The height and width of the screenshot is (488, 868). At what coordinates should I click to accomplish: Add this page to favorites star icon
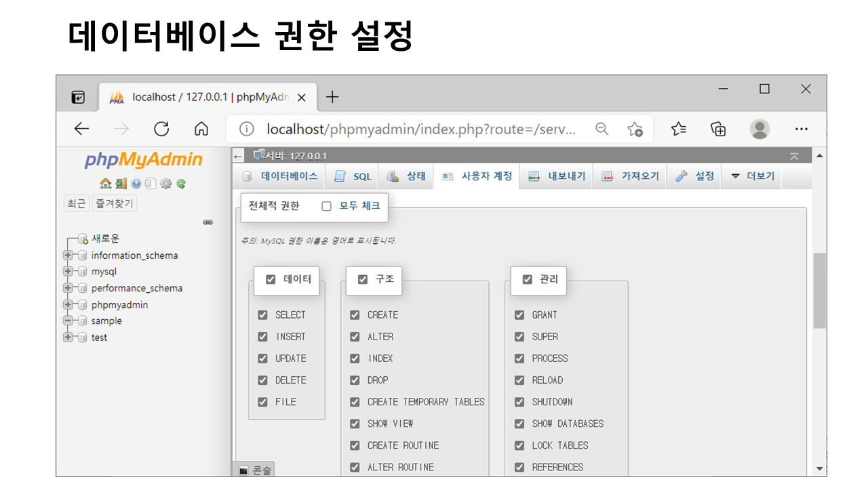635,129
